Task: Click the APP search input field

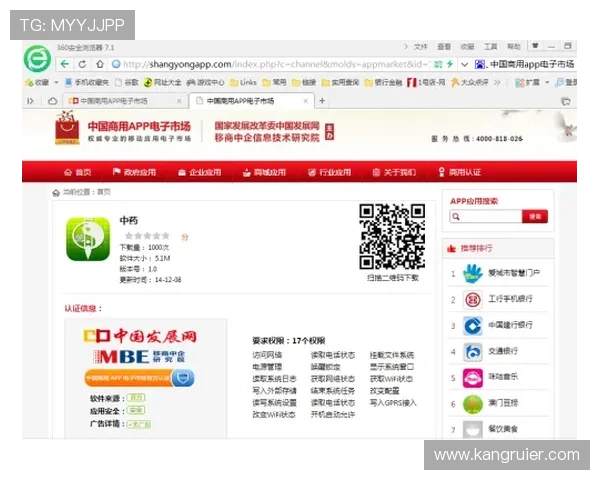Action: coord(486,217)
